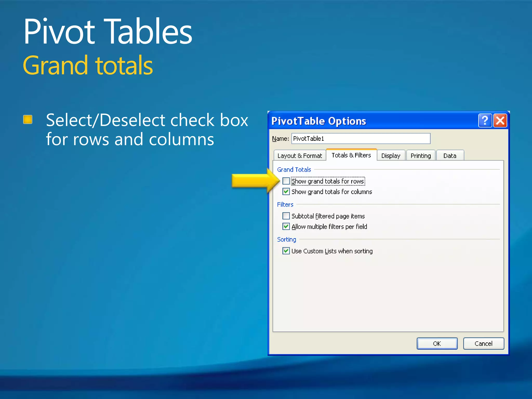This screenshot has height=399, width=532.
Task: Click the PivotTable1 Name input field
Action: point(361,138)
